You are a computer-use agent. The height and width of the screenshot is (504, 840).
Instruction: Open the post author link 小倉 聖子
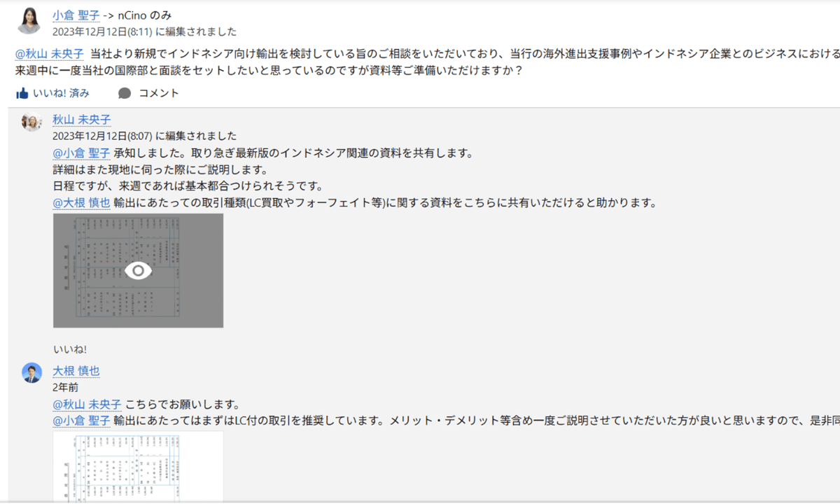76,15
